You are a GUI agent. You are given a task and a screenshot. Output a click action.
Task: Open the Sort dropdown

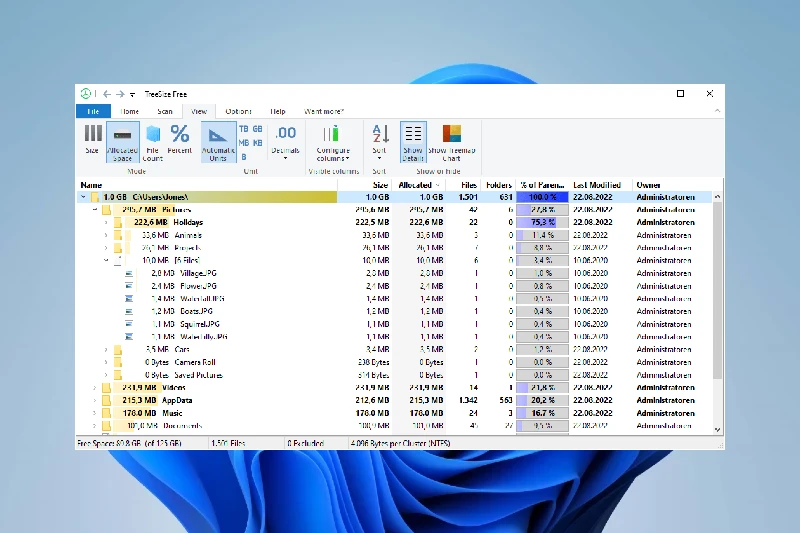click(380, 142)
